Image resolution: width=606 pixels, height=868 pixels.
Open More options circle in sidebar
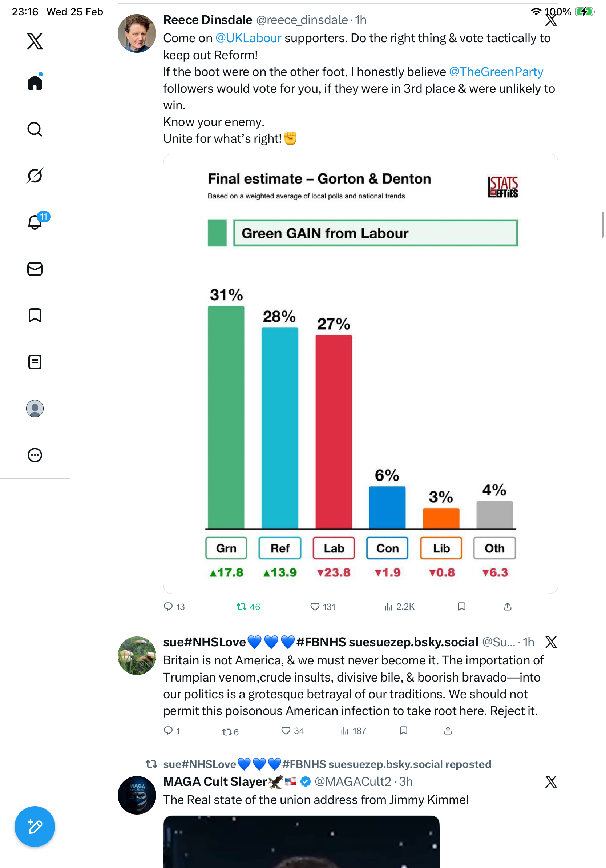35,455
